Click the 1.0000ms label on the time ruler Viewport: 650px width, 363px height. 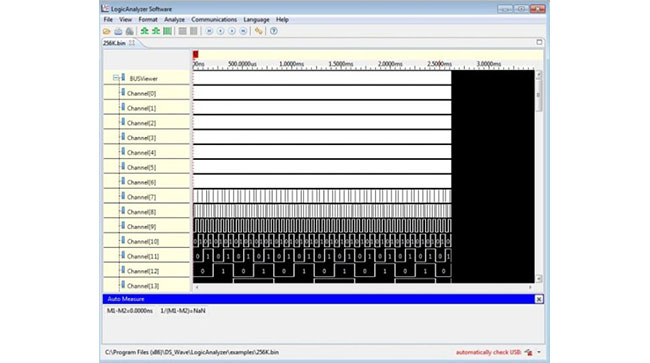click(291, 64)
